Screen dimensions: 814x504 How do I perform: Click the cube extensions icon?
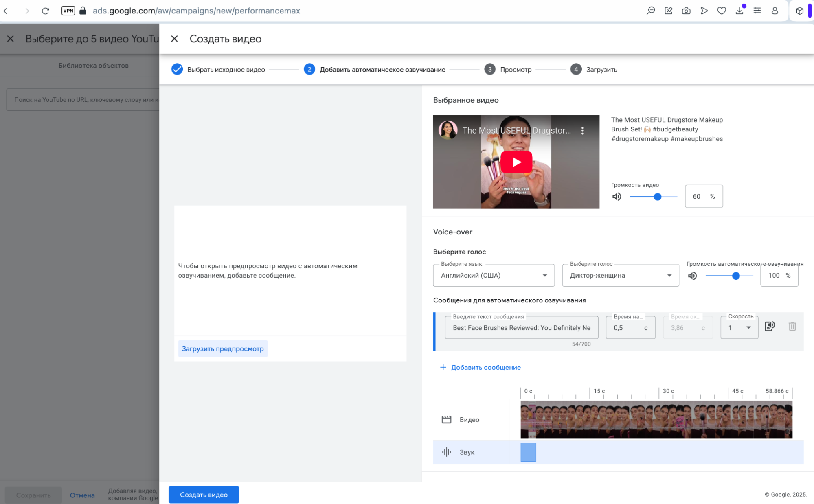799,11
